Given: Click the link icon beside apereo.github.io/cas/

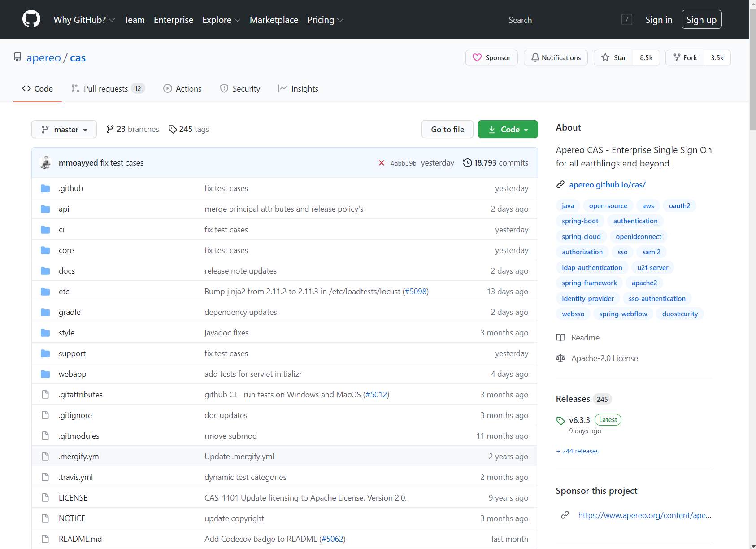Looking at the screenshot, I should pyautogui.click(x=560, y=185).
